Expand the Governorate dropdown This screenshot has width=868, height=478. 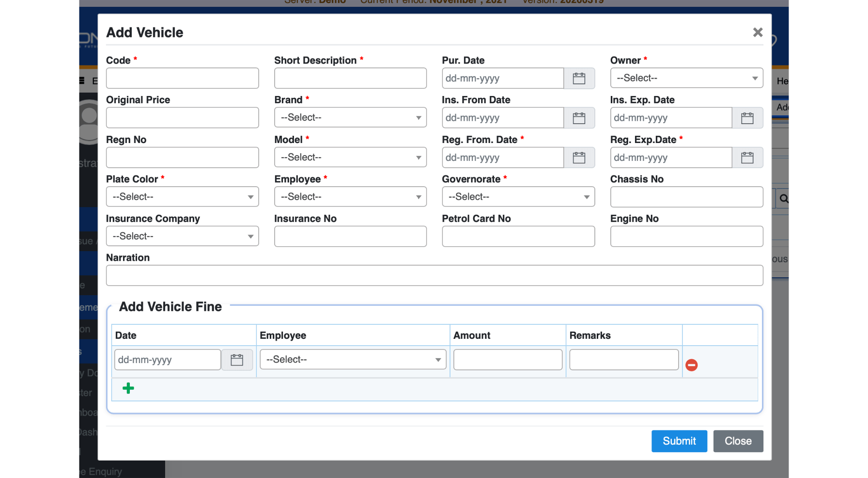pos(518,197)
